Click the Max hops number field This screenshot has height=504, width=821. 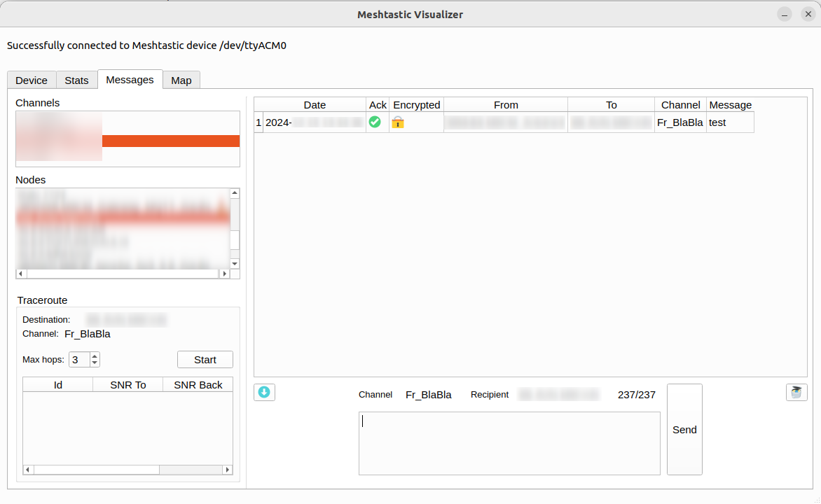pyautogui.click(x=80, y=360)
